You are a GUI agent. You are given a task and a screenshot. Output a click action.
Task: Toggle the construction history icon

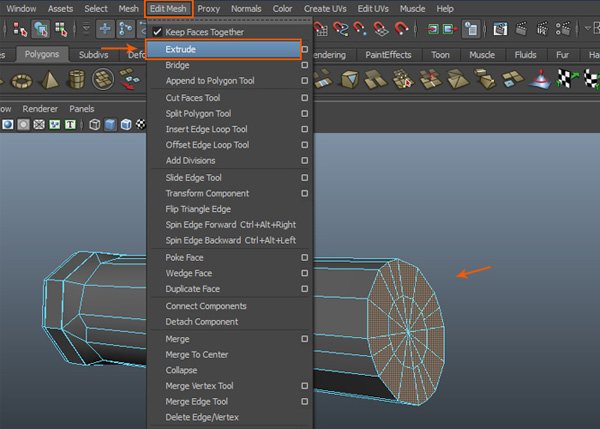pyautogui.click(x=471, y=29)
